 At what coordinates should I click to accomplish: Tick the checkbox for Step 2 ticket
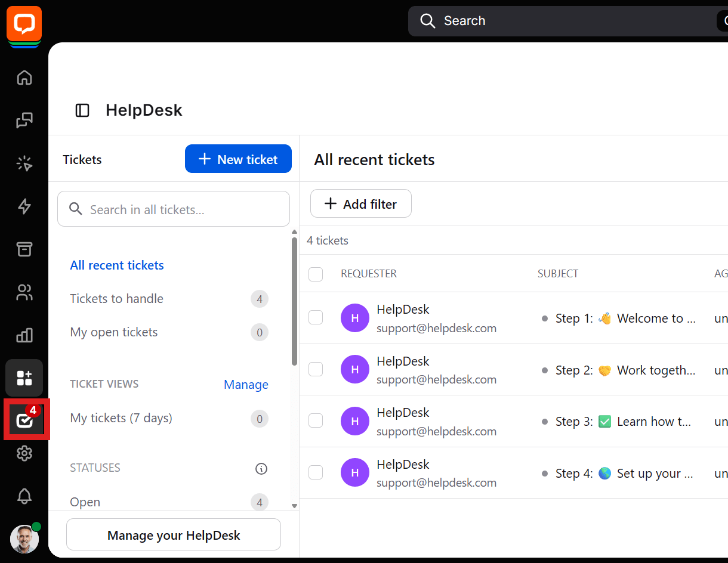click(x=316, y=369)
